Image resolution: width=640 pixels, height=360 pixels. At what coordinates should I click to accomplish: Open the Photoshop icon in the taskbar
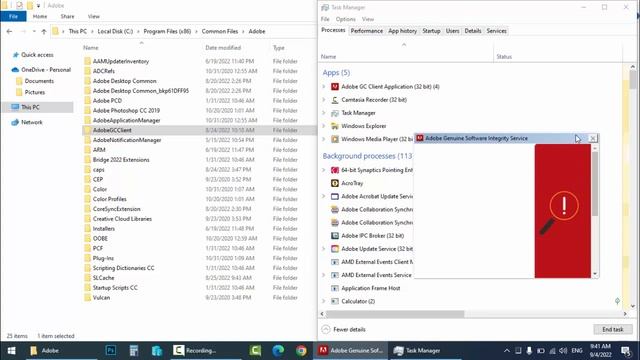point(111,350)
